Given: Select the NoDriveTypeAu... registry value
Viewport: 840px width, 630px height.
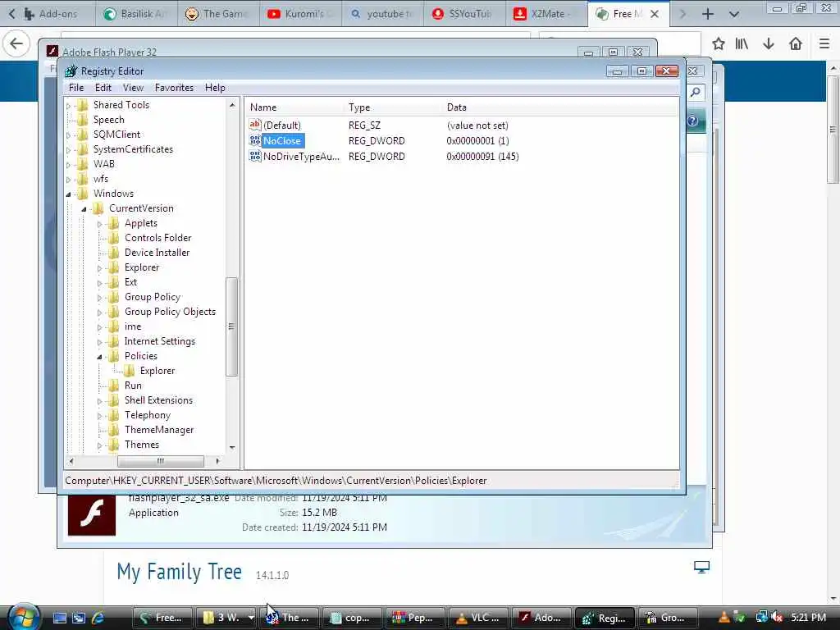Looking at the screenshot, I should click(x=301, y=157).
